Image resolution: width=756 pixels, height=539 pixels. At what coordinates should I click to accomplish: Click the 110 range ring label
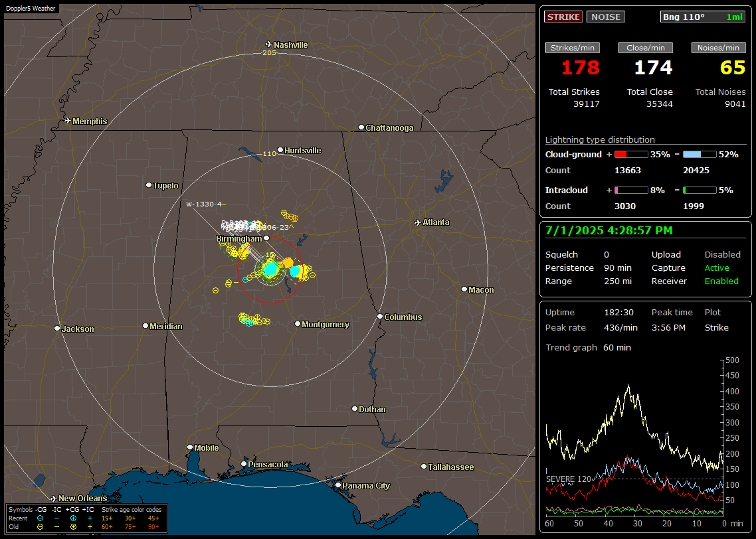269,154
